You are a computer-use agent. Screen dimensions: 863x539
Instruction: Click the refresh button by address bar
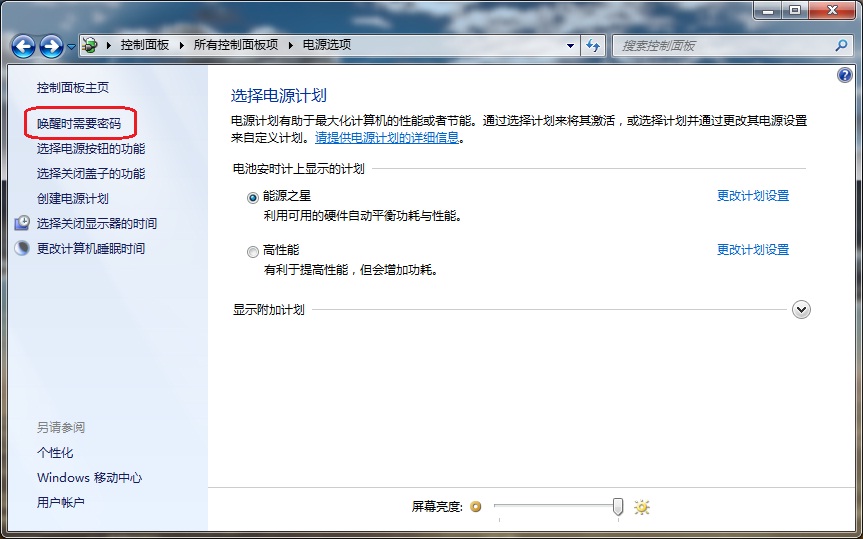593,46
